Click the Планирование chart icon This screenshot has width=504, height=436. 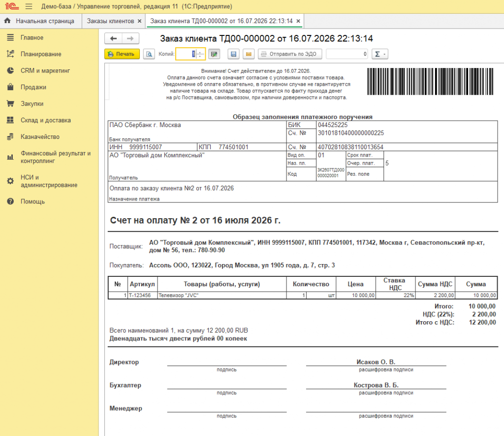click(x=10, y=54)
